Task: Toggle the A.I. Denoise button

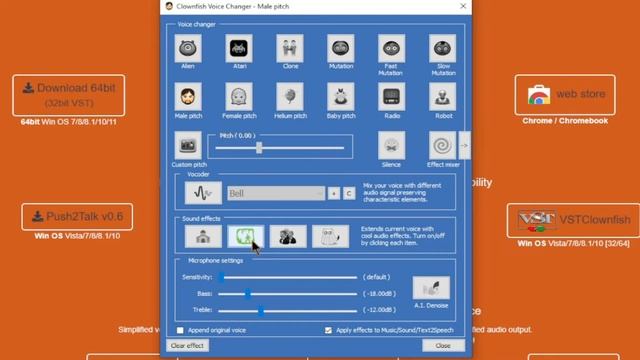Action: [431, 288]
